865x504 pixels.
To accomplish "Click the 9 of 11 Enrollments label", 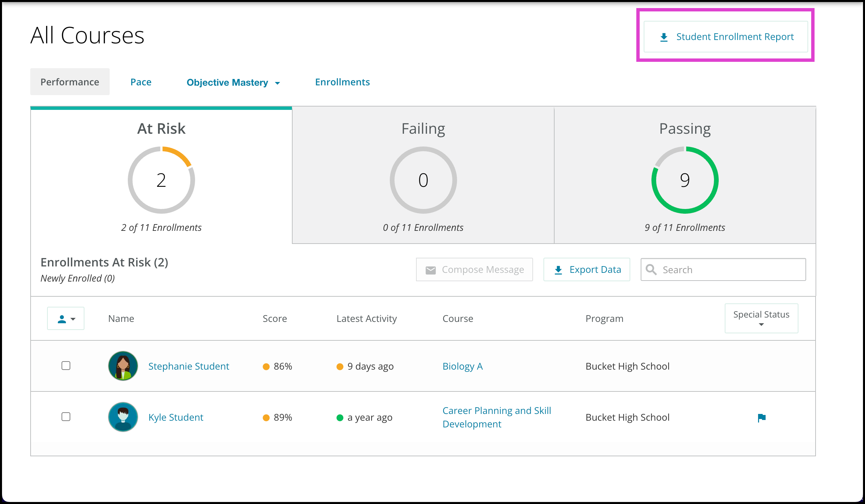I will pyautogui.click(x=685, y=228).
